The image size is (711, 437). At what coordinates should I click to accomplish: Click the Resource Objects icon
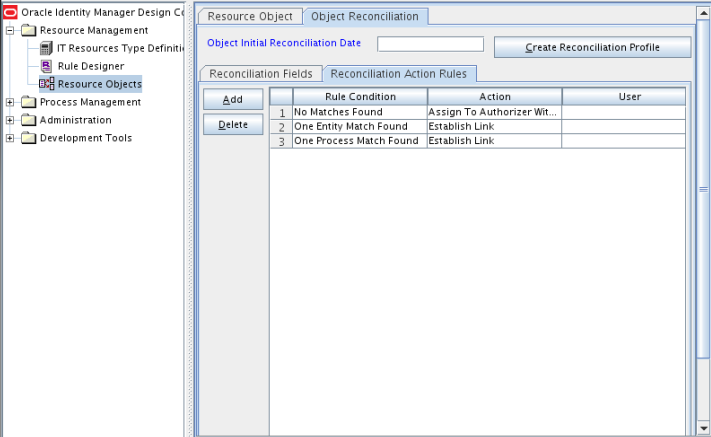[47, 84]
